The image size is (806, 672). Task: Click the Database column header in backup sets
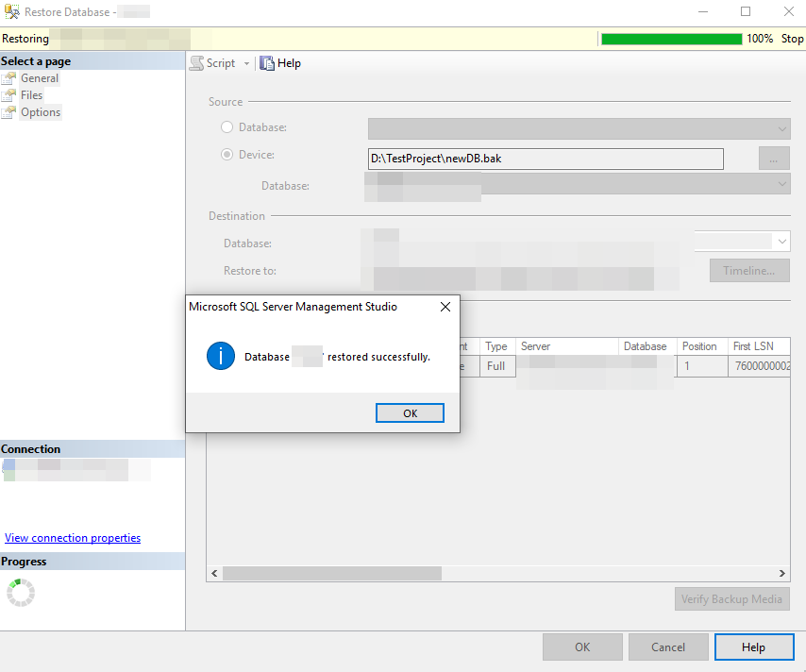[647, 346]
